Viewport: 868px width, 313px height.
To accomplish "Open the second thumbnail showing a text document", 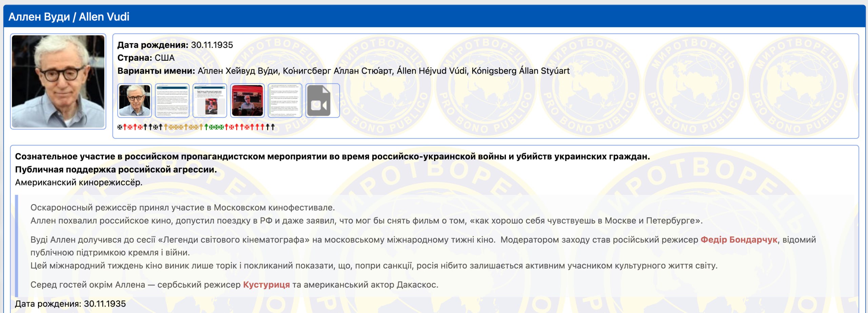I will (x=172, y=101).
